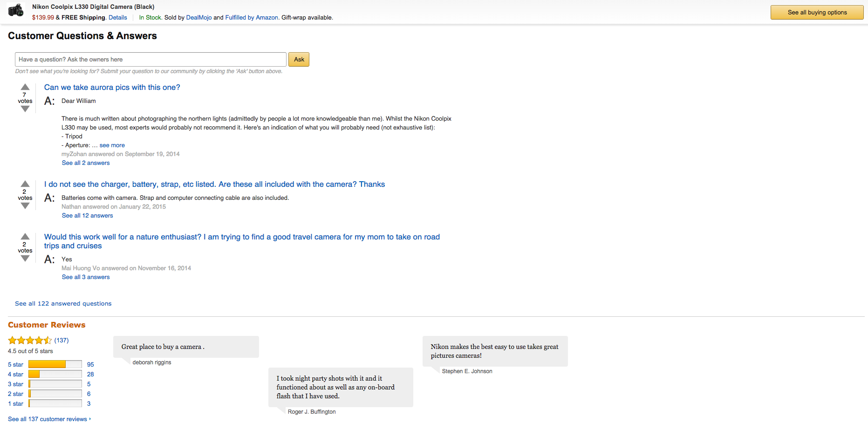868x430 pixels.
Task: Upvote the aurora pics question
Action: pyautogui.click(x=25, y=87)
